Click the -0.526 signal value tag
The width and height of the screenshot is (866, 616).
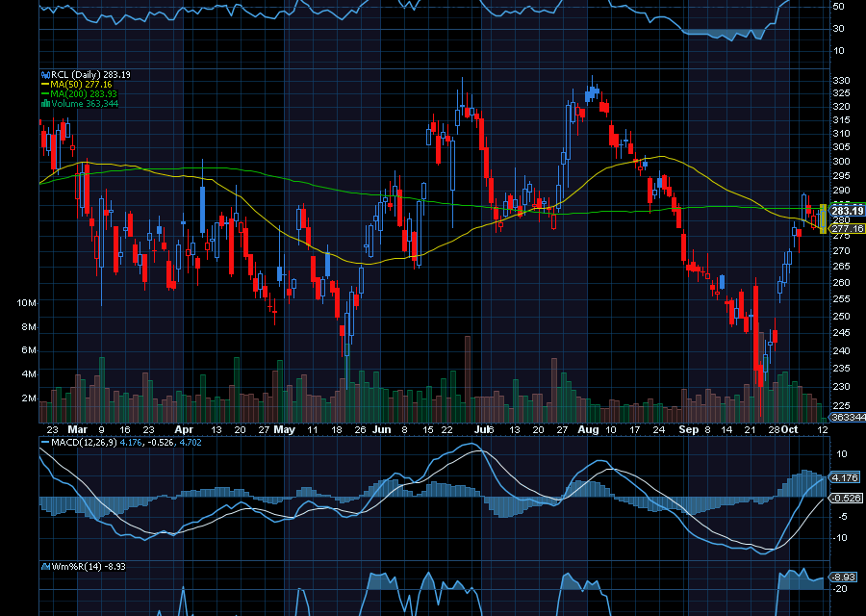click(846, 499)
